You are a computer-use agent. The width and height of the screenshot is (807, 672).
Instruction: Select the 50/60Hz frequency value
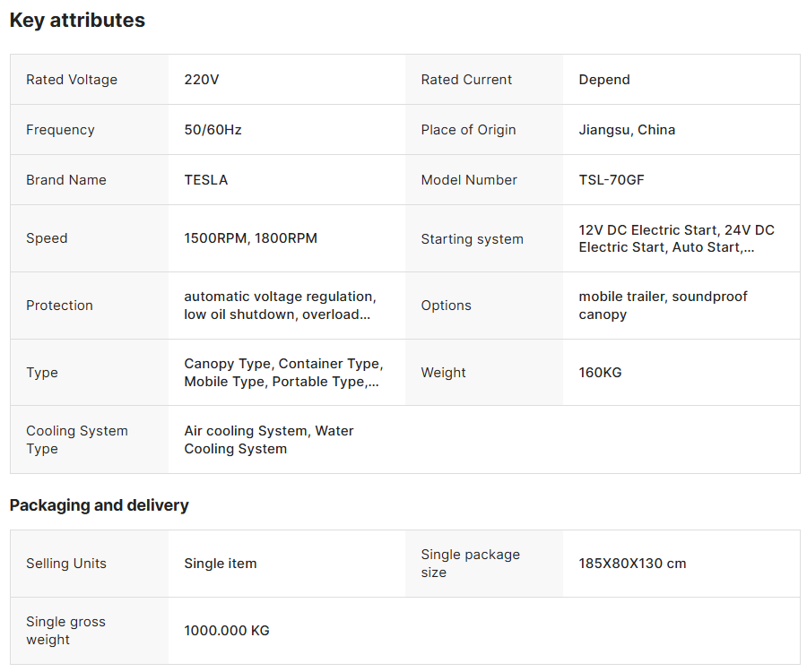(x=213, y=130)
